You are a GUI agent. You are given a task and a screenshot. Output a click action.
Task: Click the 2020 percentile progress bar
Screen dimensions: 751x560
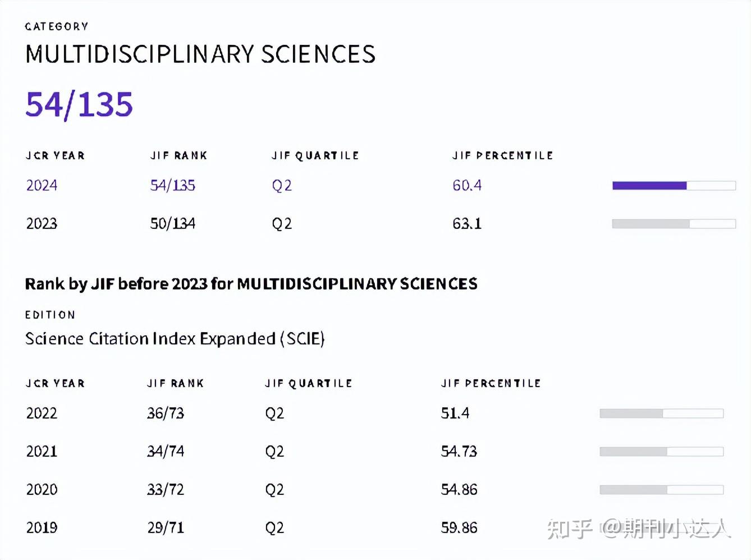pyautogui.click(x=661, y=490)
